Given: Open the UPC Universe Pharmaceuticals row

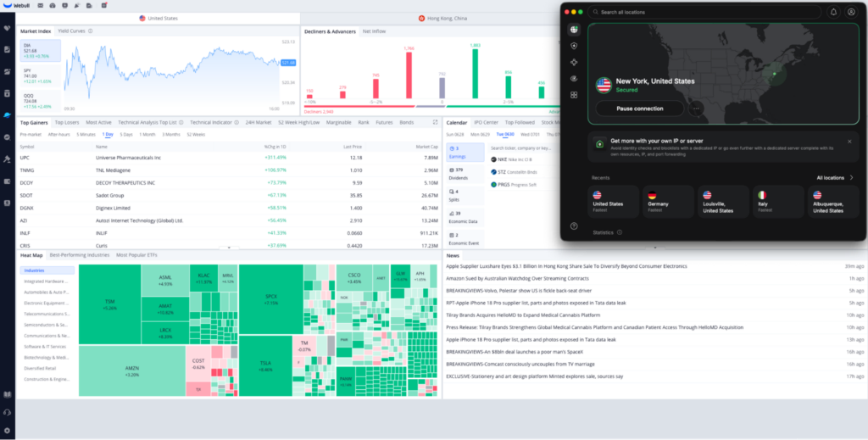Looking at the screenshot, I should [229, 158].
